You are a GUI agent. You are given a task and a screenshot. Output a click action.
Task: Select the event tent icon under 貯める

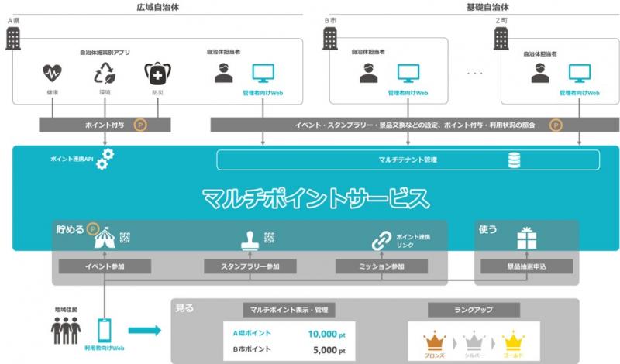click(x=105, y=239)
